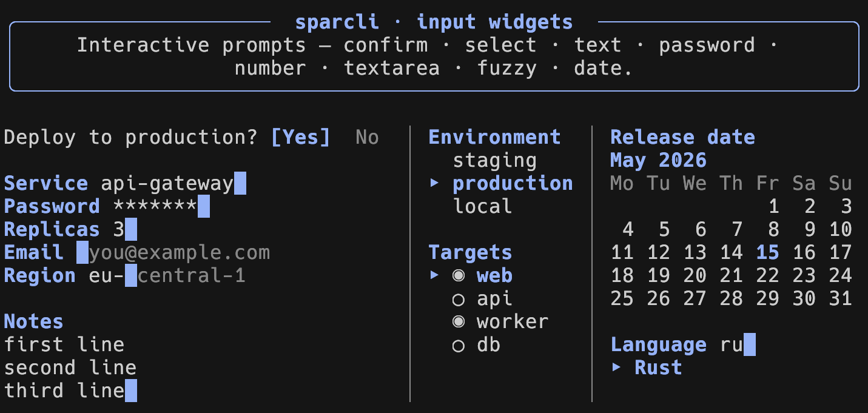Select the staging environment option
Screen dimensions: 868x413
[x=495, y=161]
